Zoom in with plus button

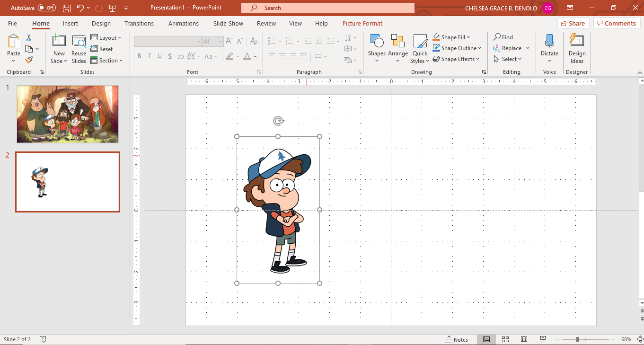pyautogui.click(x=613, y=339)
